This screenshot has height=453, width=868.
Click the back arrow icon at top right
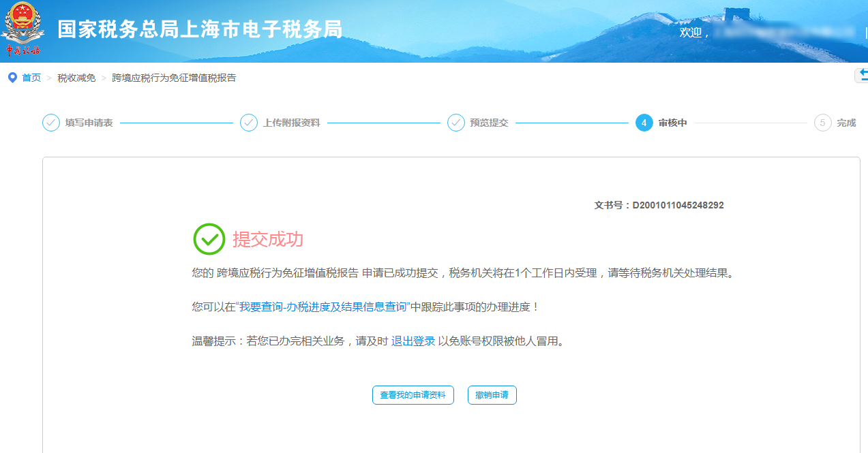point(862,74)
